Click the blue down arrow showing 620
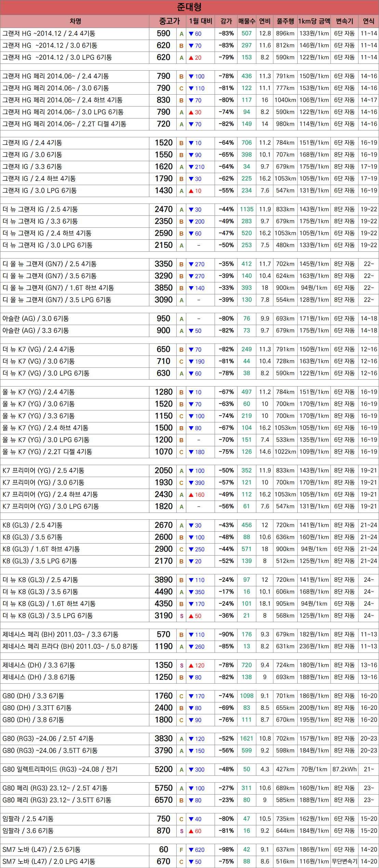This screenshot has width=379, height=868. 191,850
